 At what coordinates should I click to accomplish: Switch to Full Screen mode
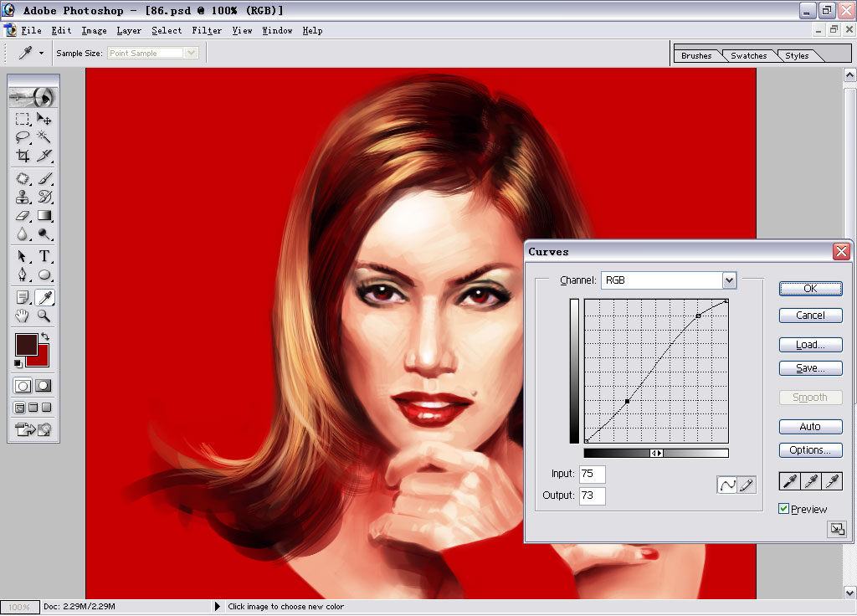point(47,408)
